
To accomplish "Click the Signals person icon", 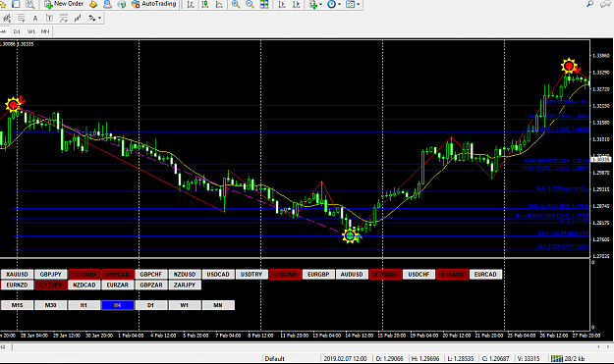I will click(107, 4).
